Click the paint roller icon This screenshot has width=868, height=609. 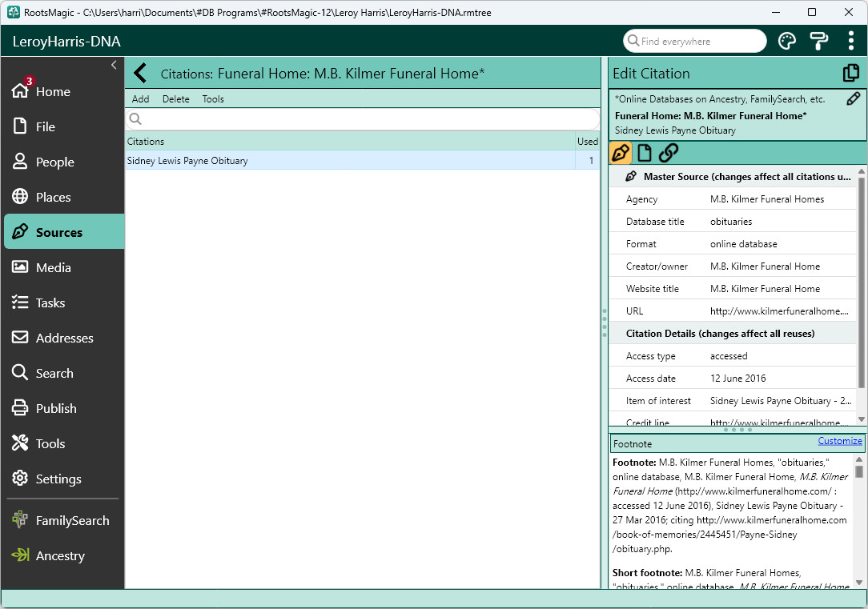[818, 41]
